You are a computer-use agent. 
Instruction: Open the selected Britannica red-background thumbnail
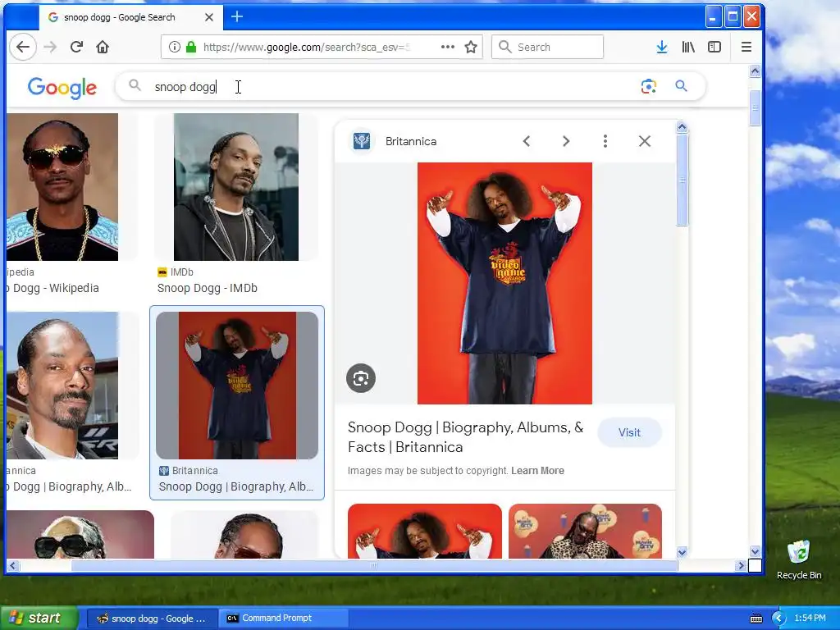[x=237, y=386]
